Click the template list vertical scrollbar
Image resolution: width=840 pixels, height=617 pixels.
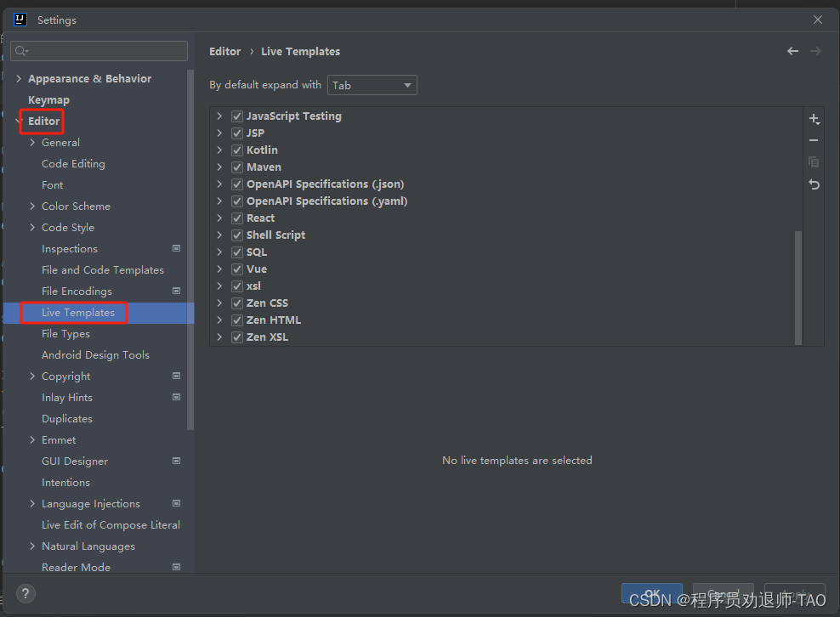point(798,287)
